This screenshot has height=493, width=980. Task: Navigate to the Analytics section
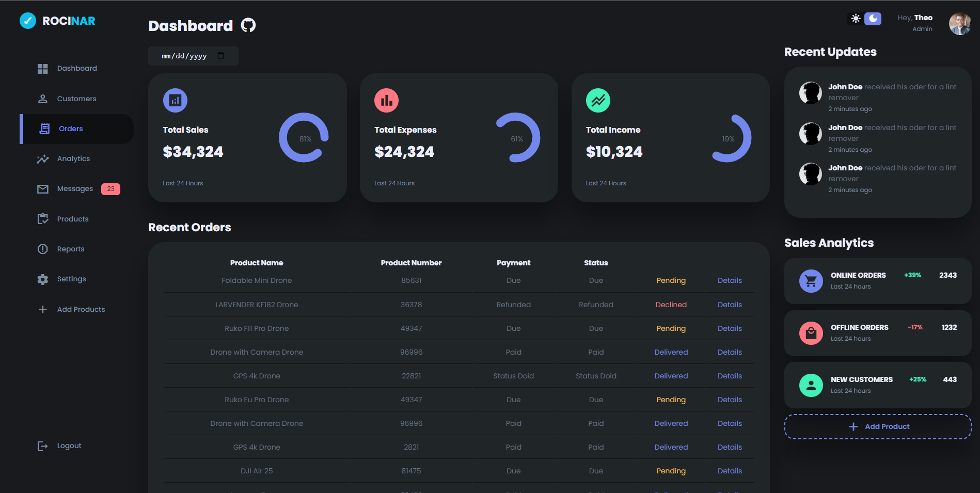(73, 158)
